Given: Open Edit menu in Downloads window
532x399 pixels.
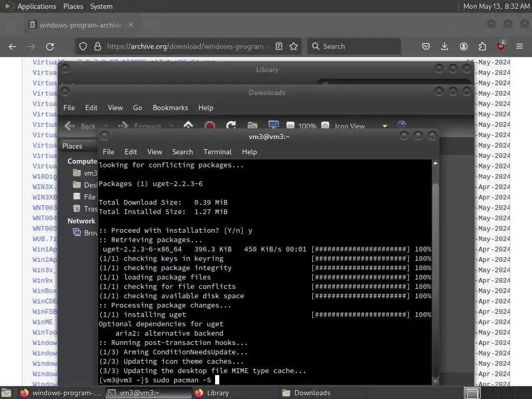Looking at the screenshot, I should [x=91, y=108].
